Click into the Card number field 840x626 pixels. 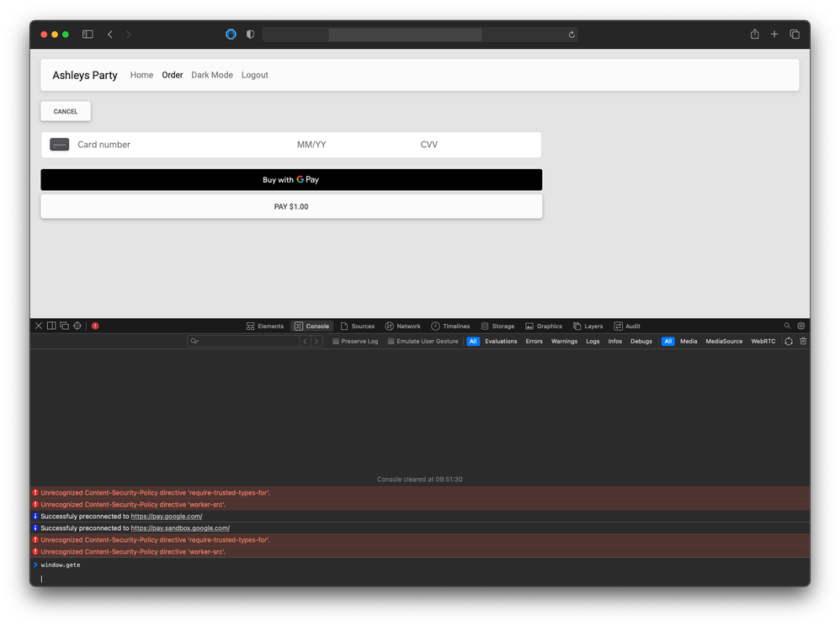[177, 145]
